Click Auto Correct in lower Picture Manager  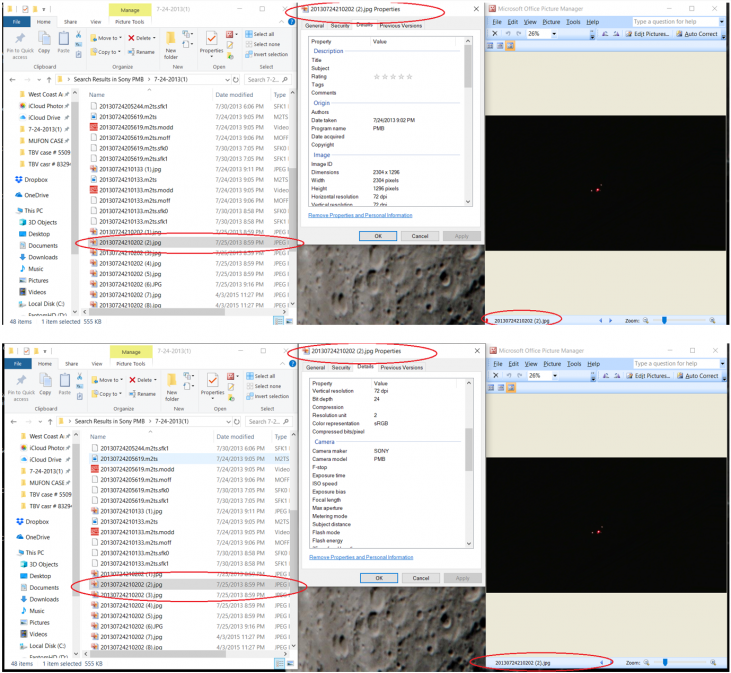pos(697,376)
